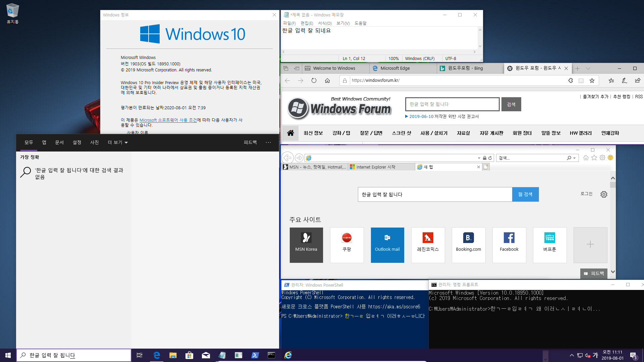Expand IE search provider dropdown

(575, 158)
